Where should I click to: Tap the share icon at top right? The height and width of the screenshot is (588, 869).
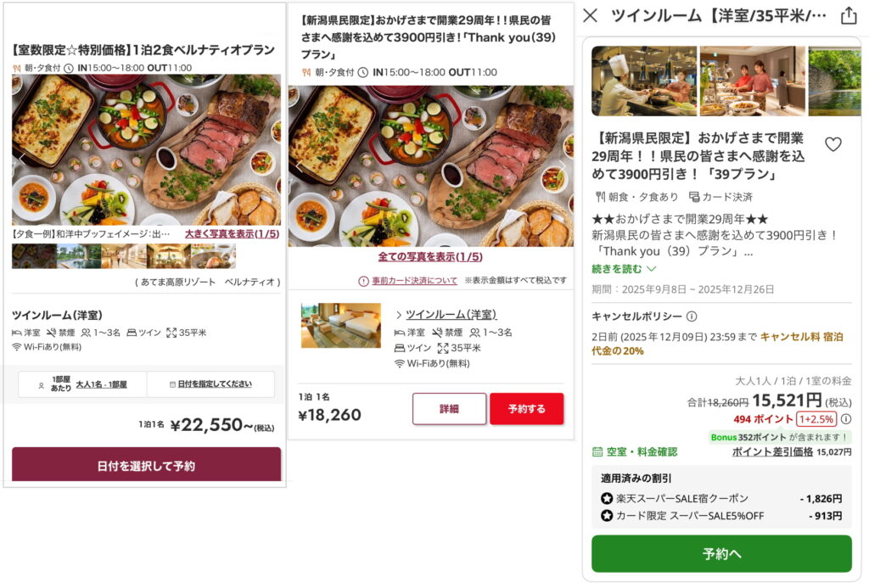[x=848, y=15]
